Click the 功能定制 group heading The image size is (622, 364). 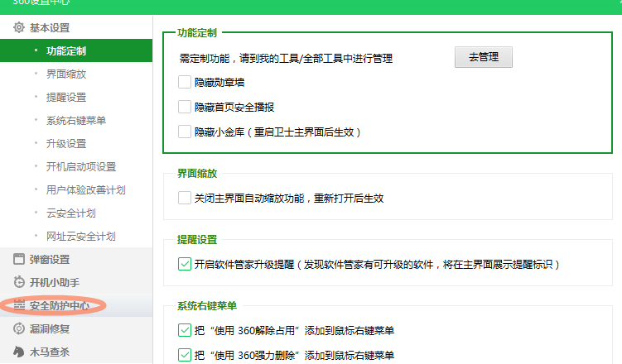197,33
